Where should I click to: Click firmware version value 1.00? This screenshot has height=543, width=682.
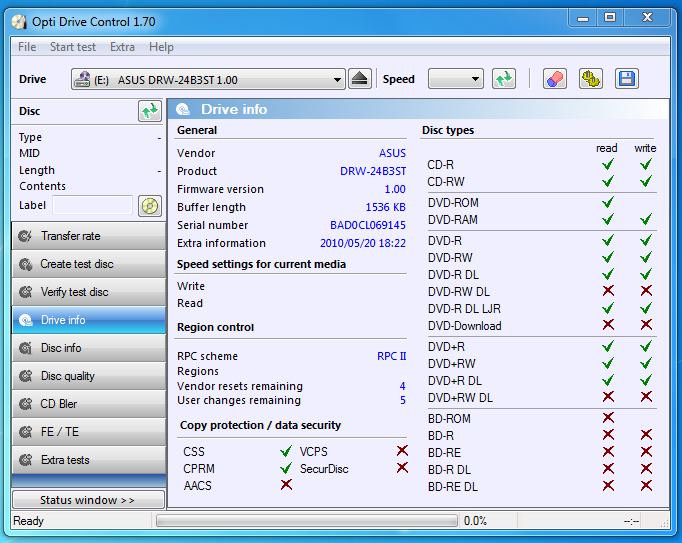pyautogui.click(x=395, y=189)
